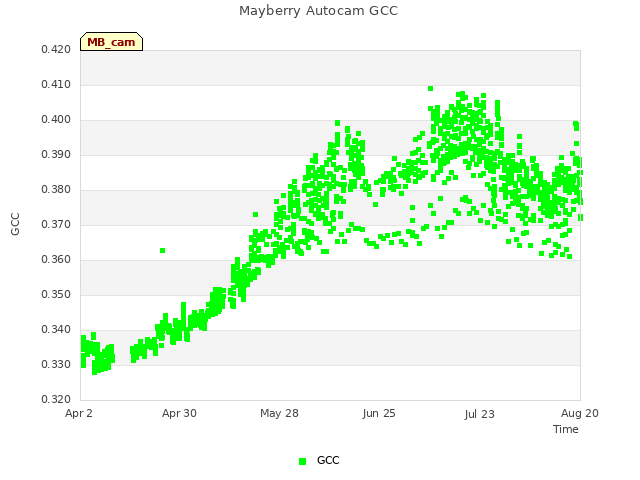
Task: Click the 0.360 y-axis value
Action: [x=56, y=260]
